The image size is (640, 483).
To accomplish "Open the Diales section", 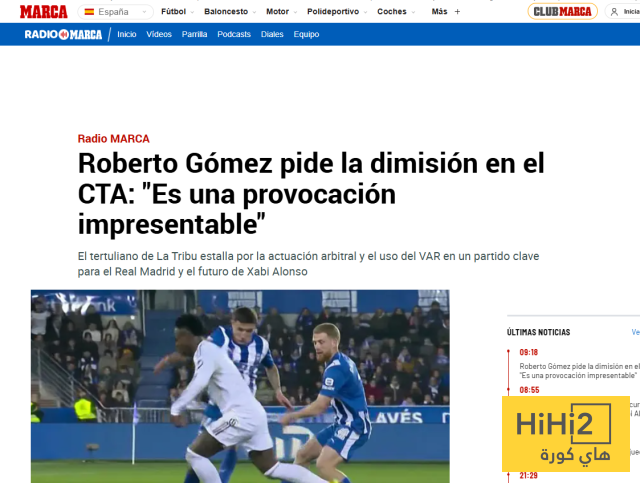I will tap(272, 34).
